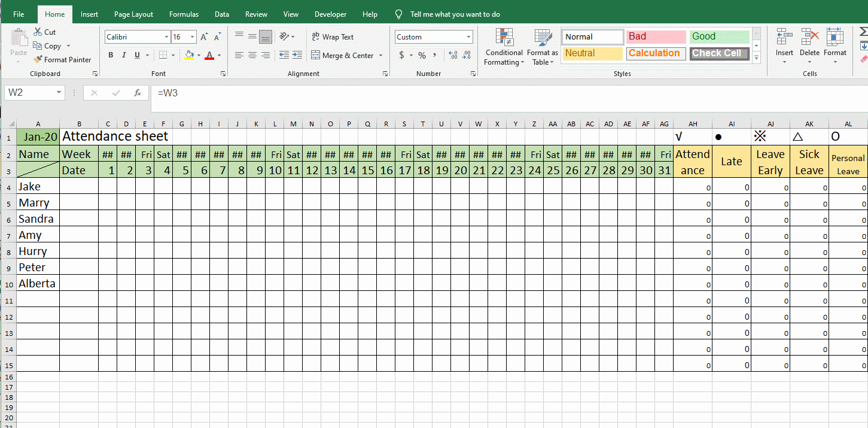Apply the Good cell style

click(x=719, y=37)
